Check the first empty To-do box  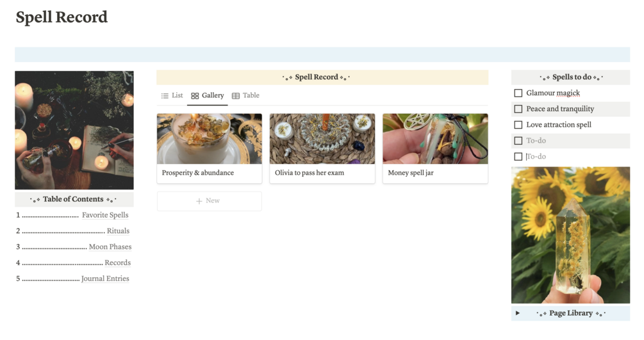518,141
